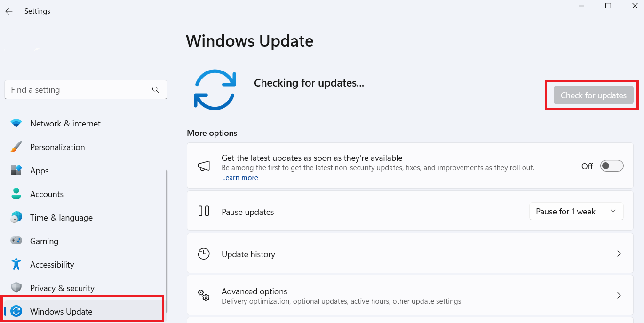Click the Network & internet Wi-Fi icon
644x323 pixels.
point(16,124)
